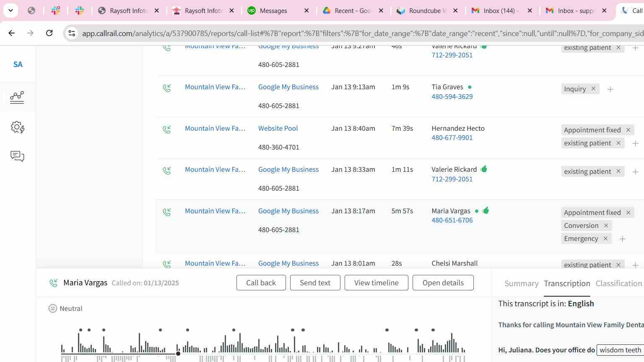644x362 pixels.
Task: Add a tag to Tia Graves call
Action: point(610,89)
